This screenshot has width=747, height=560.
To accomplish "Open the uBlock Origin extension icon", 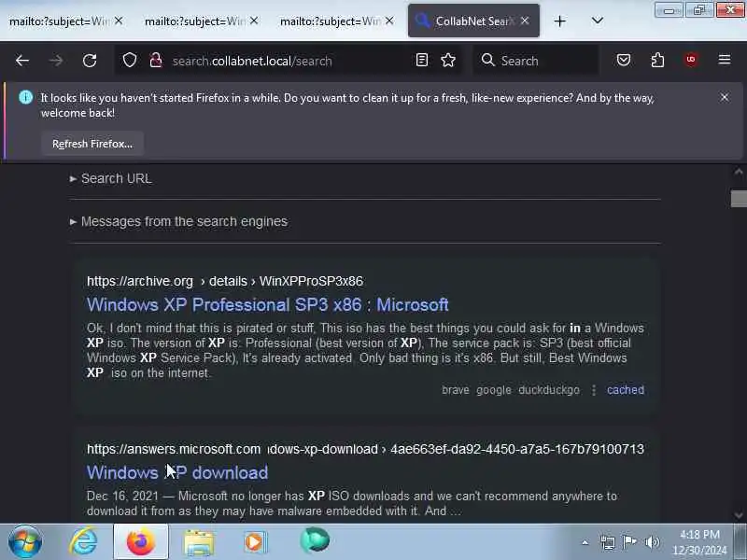I will click(x=691, y=60).
